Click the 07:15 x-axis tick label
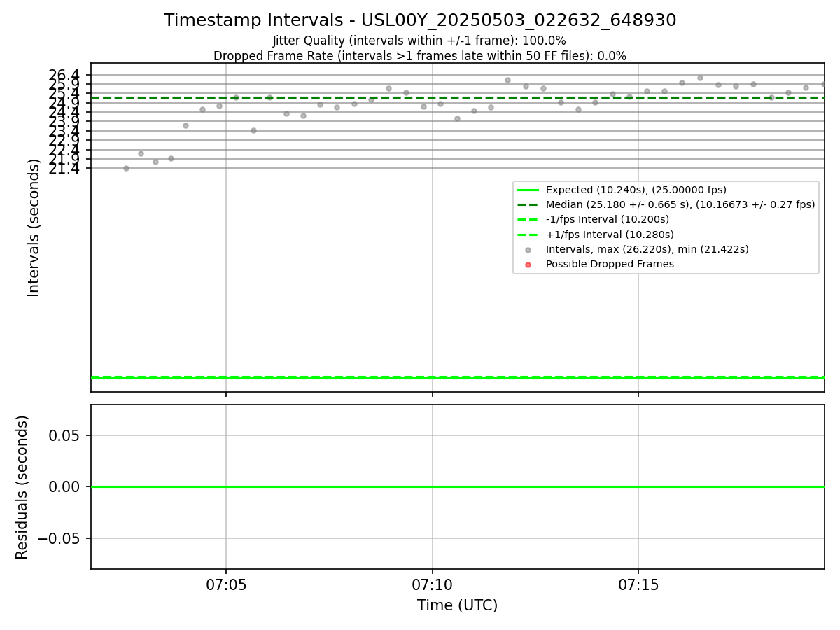 point(638,585)
